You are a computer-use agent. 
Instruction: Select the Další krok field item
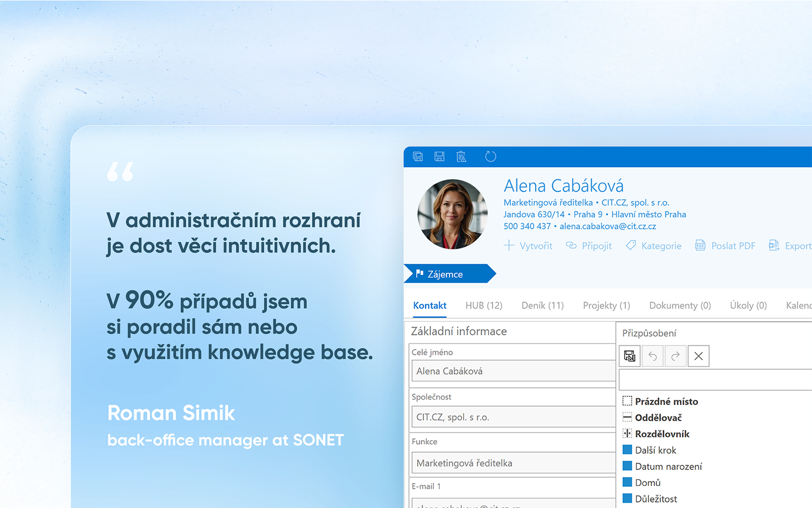click(649, 450)
